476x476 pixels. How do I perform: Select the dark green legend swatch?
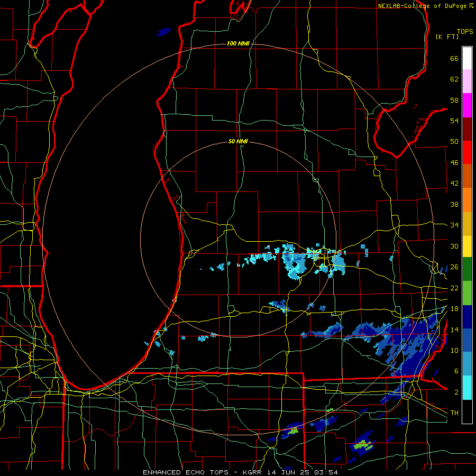(x=467, y=269)
